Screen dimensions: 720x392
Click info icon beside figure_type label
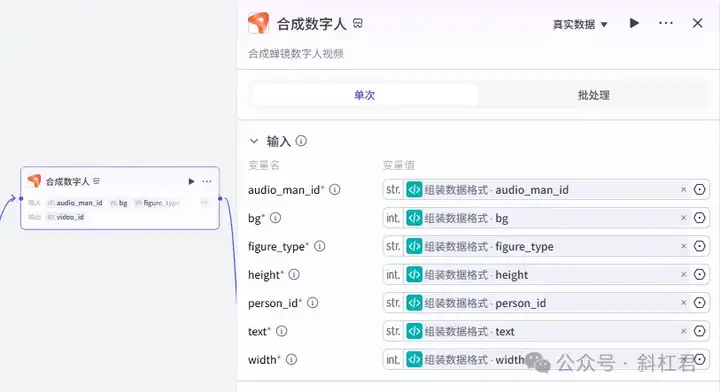[320, 246]
